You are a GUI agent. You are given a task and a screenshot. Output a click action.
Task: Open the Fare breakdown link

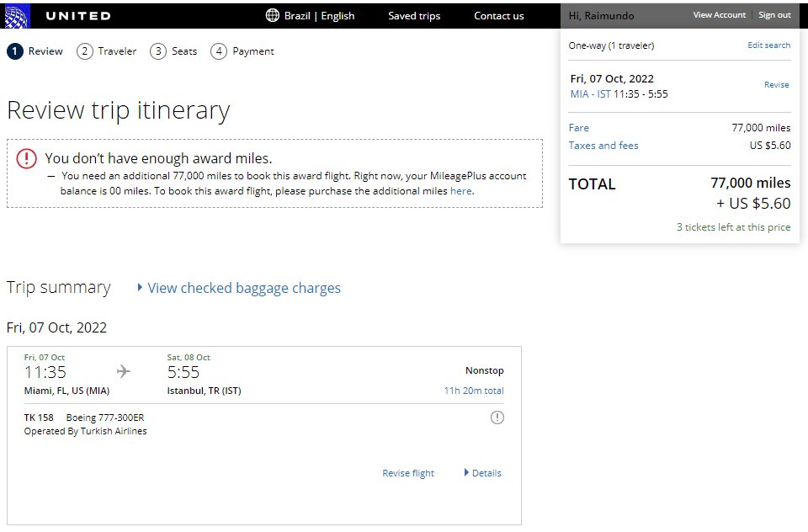(579, 128)
